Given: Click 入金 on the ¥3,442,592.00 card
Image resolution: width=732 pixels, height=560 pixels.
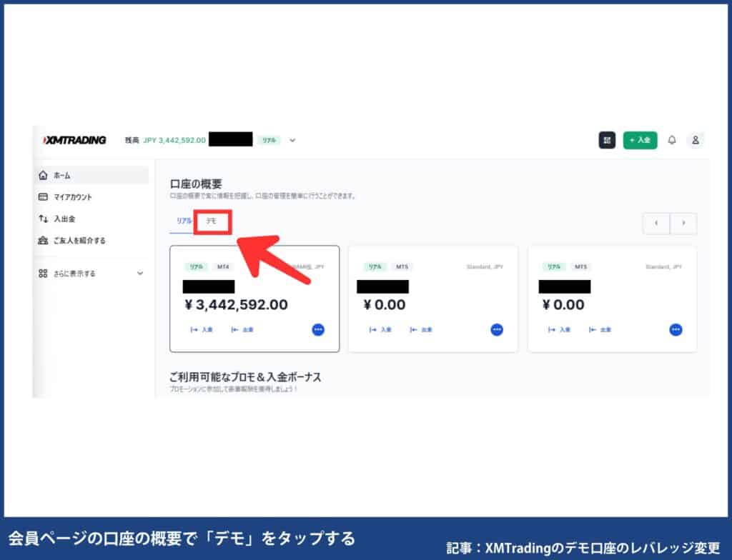Looking at the screenshot, I should pyautogui.click(x=201, y=329).
